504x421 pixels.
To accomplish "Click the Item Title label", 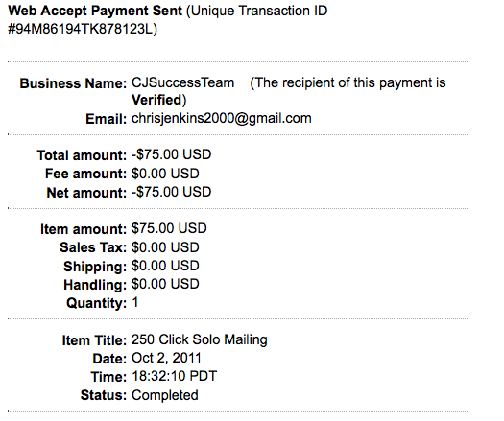I will point(94,340).
